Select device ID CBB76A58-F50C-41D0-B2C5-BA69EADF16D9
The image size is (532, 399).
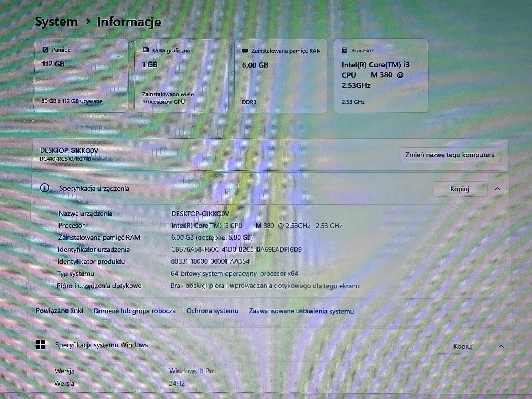[236, 249]
